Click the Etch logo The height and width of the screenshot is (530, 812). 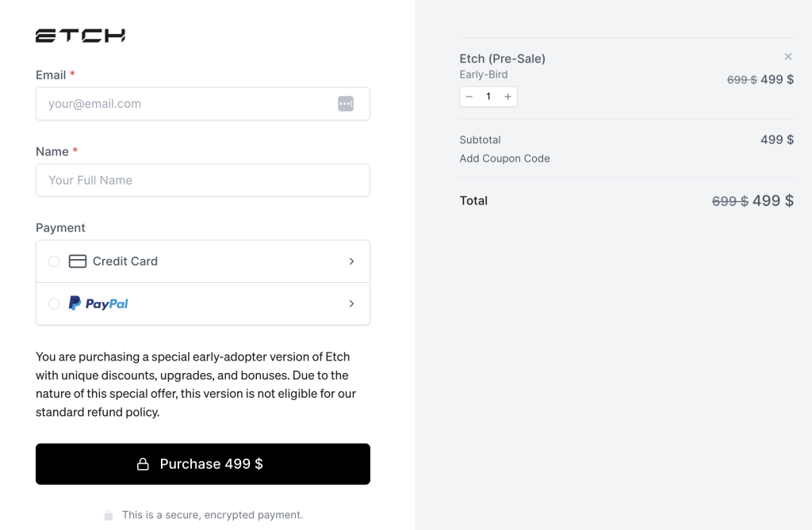[80, 35]
